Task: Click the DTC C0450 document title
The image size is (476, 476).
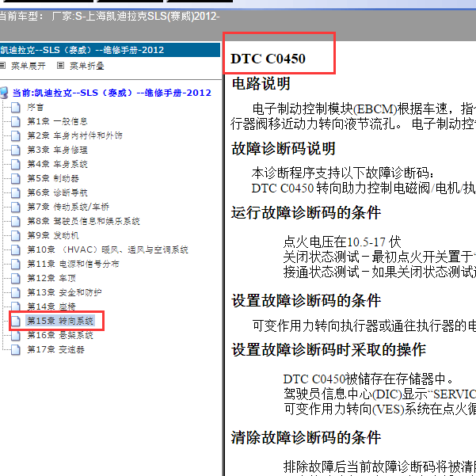Action: coord(268,59)
